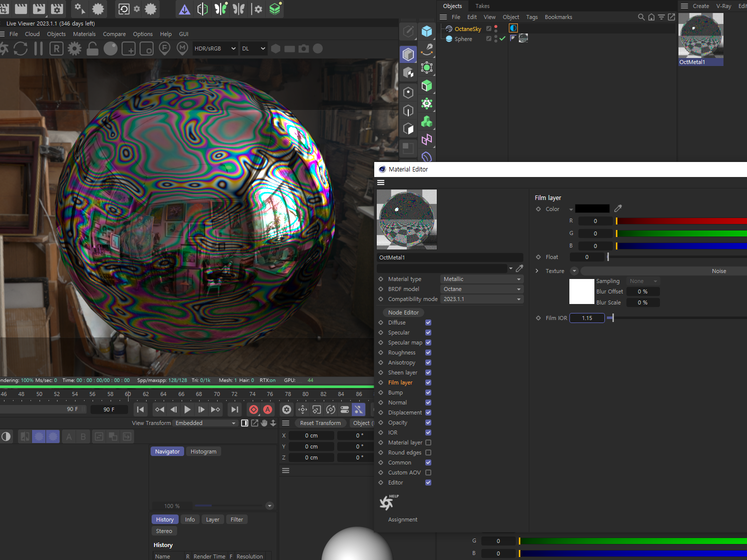747x560 pixels.
Task: Switch to the Info tab
Action: [190, 519]
